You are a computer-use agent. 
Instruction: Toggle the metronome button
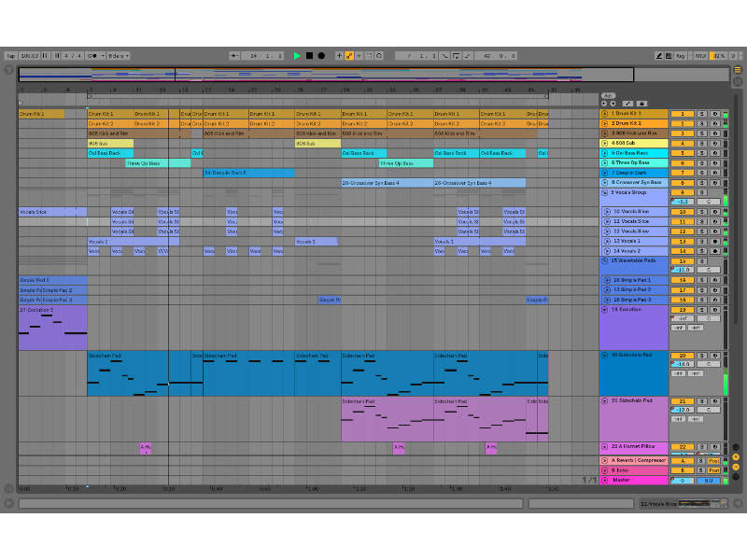(x=92, y=56)
